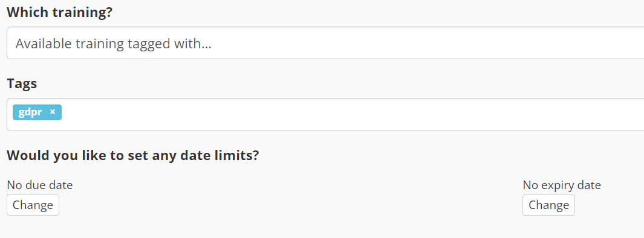Place cursor in Tags input box
The height and width of the screenshot is (238, 644).
(x=353, y=115)
